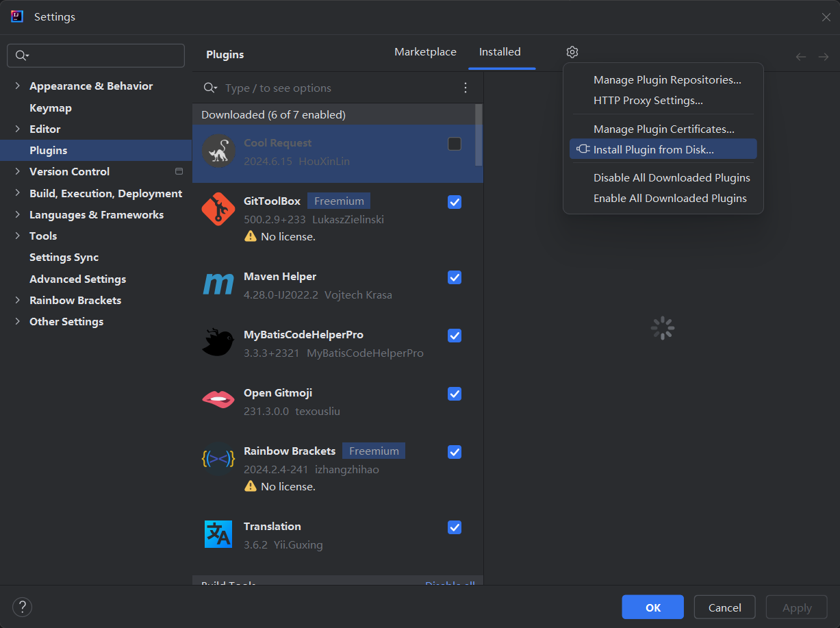This screenshot has width=840, height=628.
Task: Toggle off the Rainbow Brackets plugin checkbox
Action: tap(455, 452)
